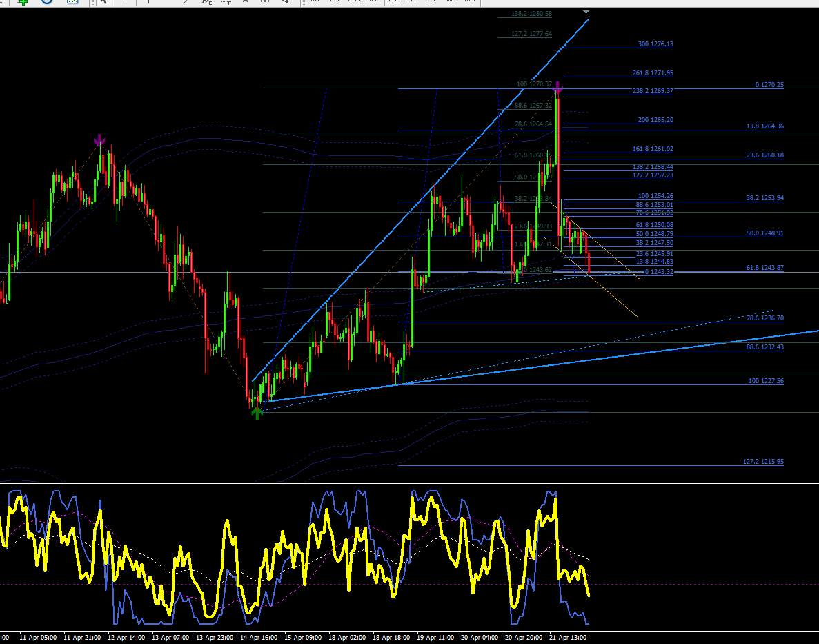Click the grey chart shift triangle marker
The height and width of the screenshot is (644, 819).
[586, 11]
